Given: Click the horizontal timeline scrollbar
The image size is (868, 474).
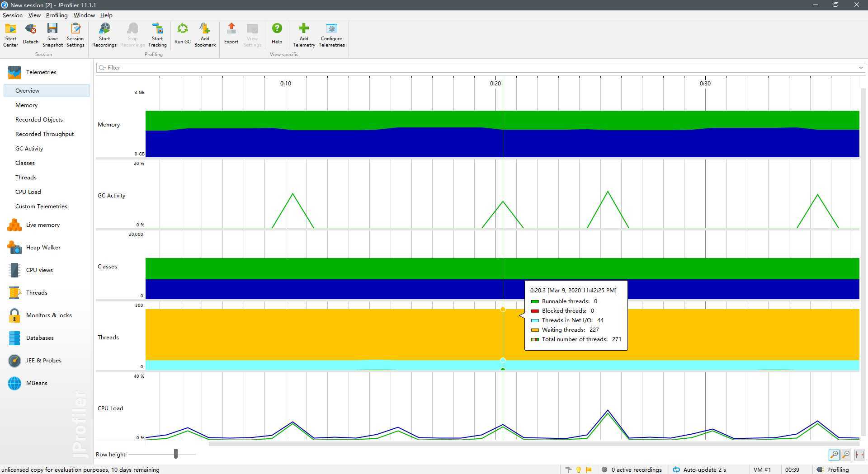Looking at the screenshot, I should 533,444.
